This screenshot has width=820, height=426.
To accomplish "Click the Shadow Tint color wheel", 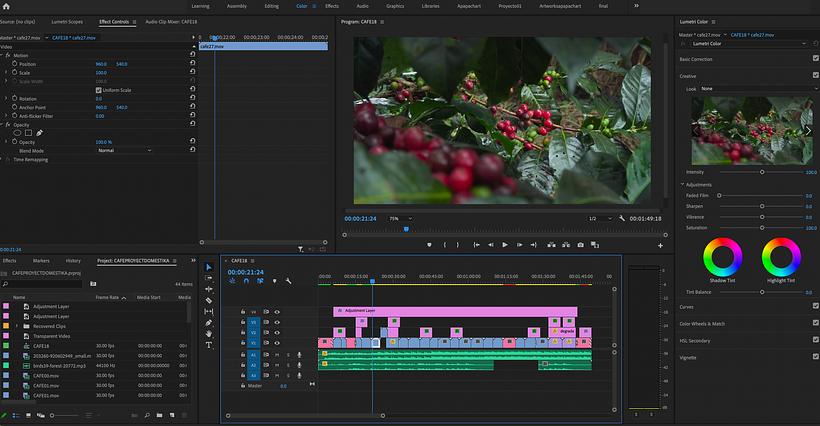I will pos(721,257).
